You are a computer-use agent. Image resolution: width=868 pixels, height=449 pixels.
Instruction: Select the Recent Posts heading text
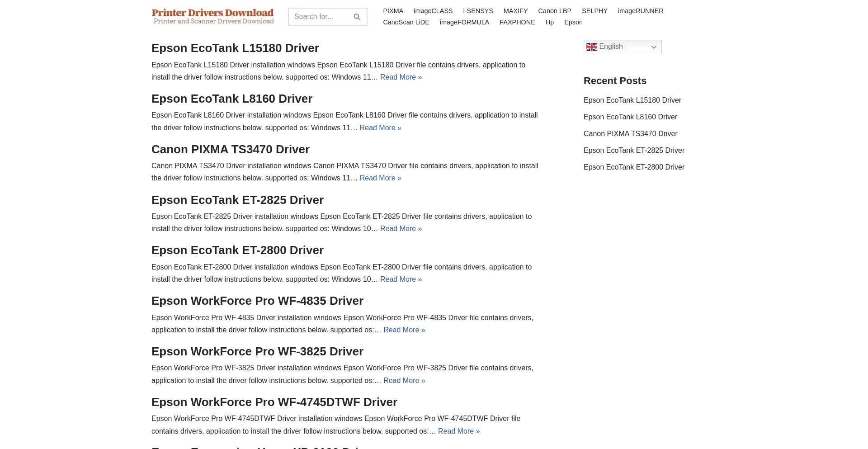pyautogui.click(x=615, y=81)
